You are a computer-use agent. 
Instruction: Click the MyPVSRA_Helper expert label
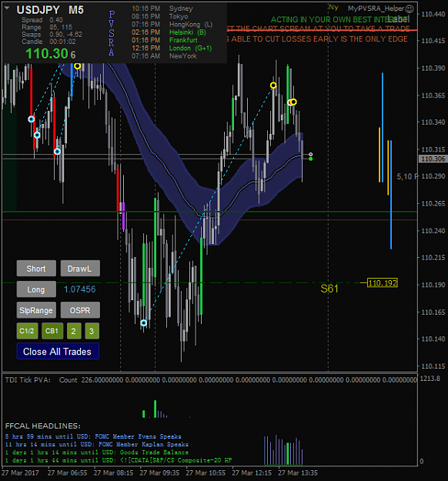(x=376, y=8)
